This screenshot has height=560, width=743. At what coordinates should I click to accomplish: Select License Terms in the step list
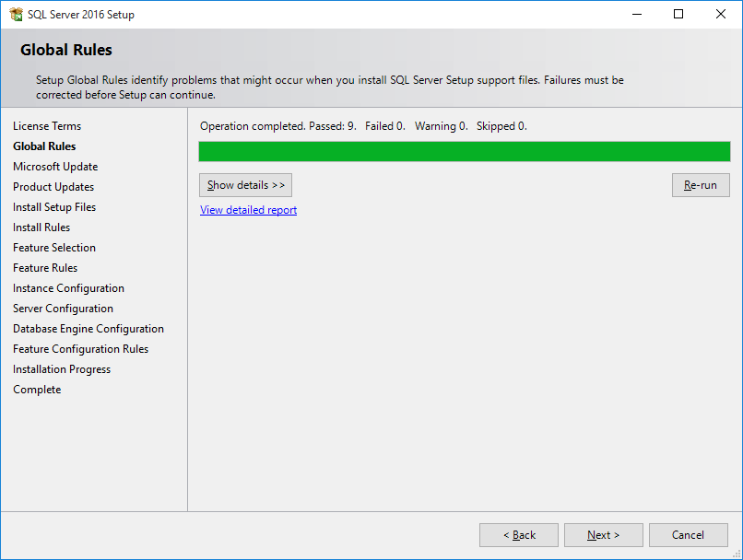click(47, 126)
